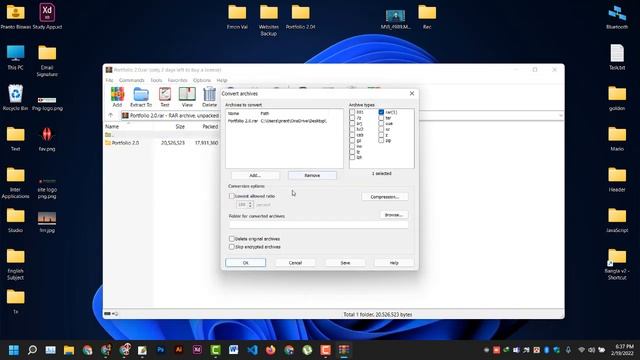Click the Add toolbar icon in WinRAR
The height and width of the screenshot is (360, 640).
[x=117, y=97]
